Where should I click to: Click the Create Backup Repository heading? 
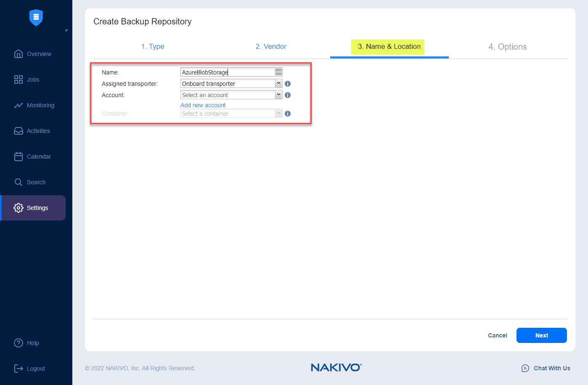(x=142, y=21)
